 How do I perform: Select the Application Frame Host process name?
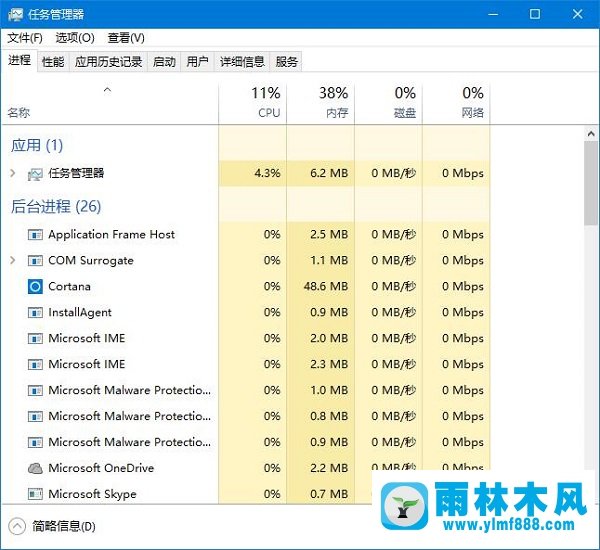[x=111, y=234]
